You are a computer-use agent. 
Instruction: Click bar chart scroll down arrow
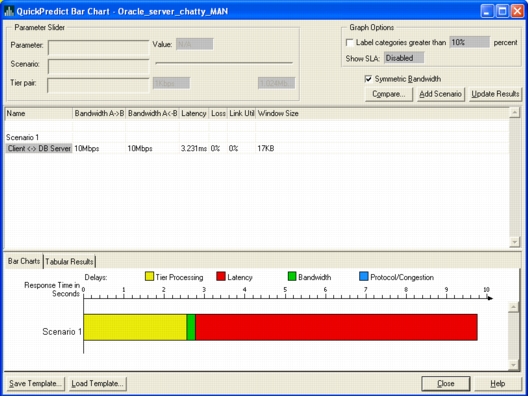[513, 365]
